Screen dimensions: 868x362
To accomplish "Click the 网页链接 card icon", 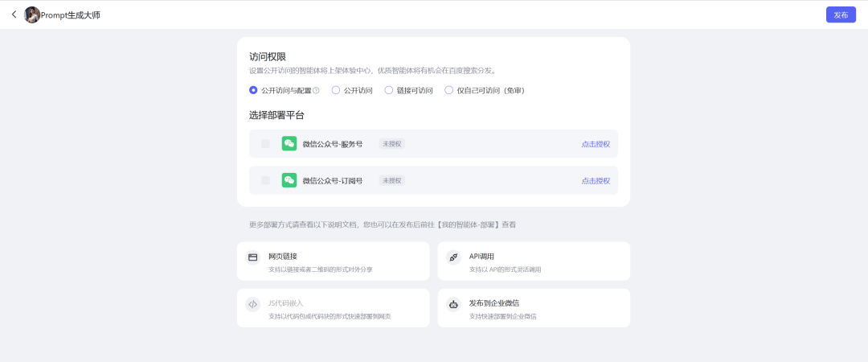I will [x=253, y=257].
